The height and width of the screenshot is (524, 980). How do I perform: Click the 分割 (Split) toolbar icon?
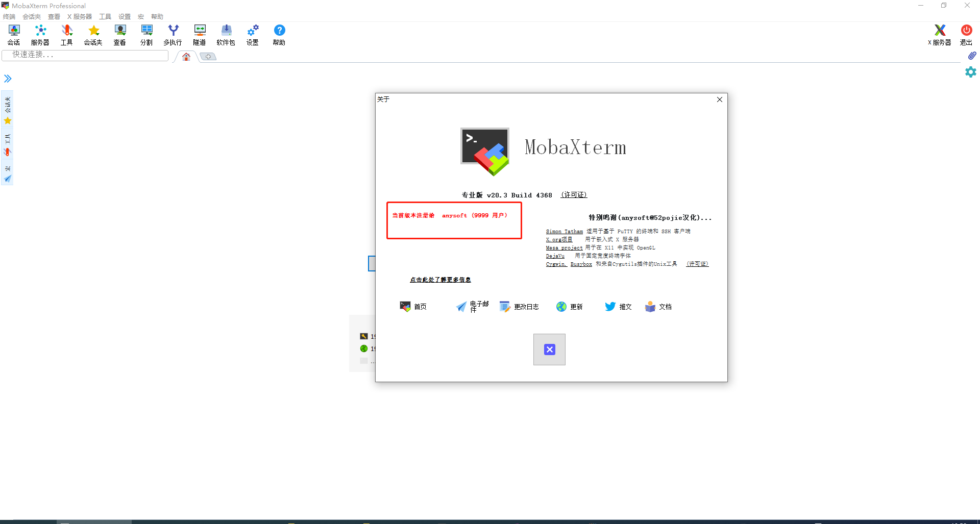(146, 35)
